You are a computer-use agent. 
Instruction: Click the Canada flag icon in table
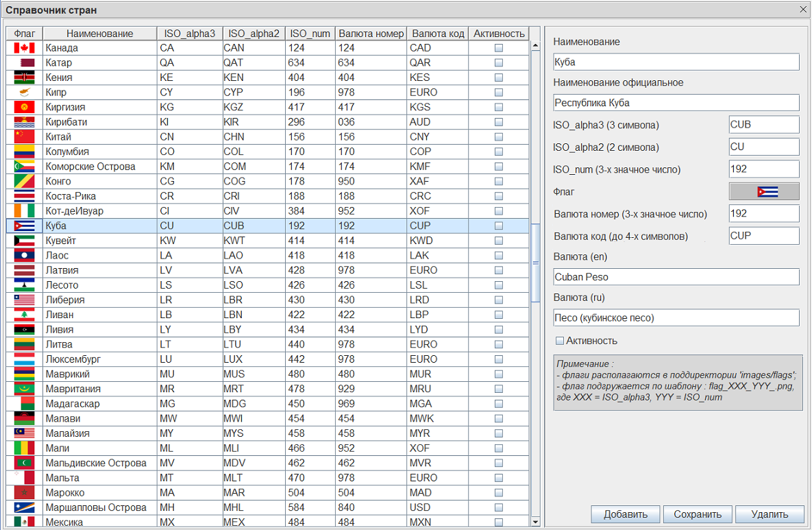pyautogui.click(x=24, y=48)
